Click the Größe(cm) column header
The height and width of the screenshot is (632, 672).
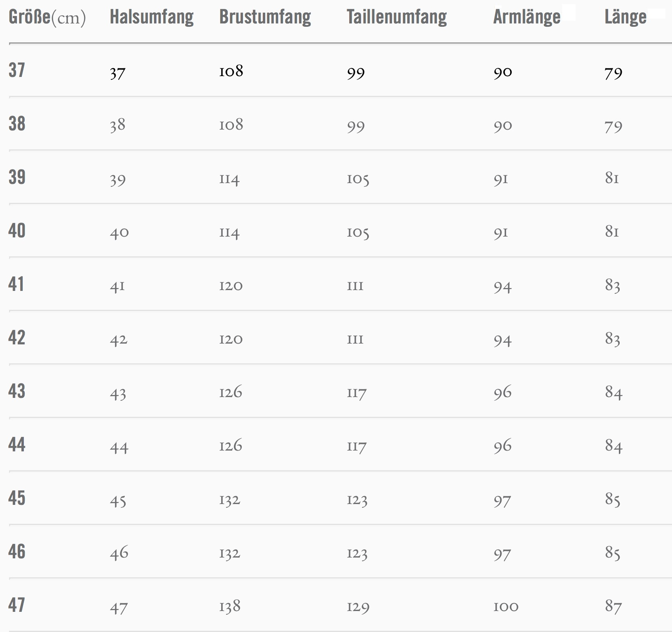tap(47, 17)
